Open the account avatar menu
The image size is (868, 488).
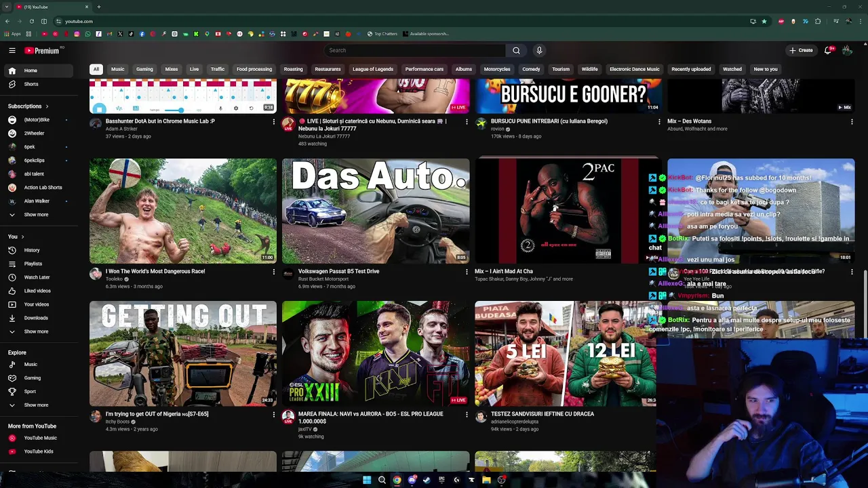(x=847, y=50)
